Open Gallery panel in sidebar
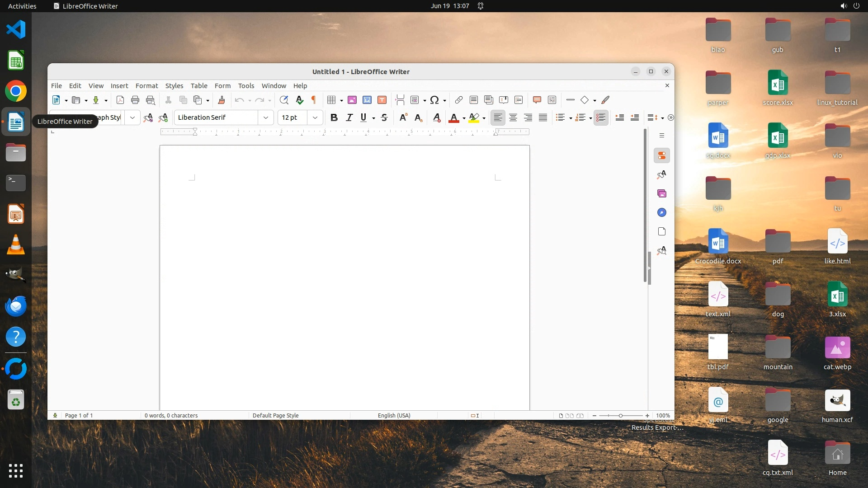The height and width of the screenshot is (488, 868). point(662,194)
